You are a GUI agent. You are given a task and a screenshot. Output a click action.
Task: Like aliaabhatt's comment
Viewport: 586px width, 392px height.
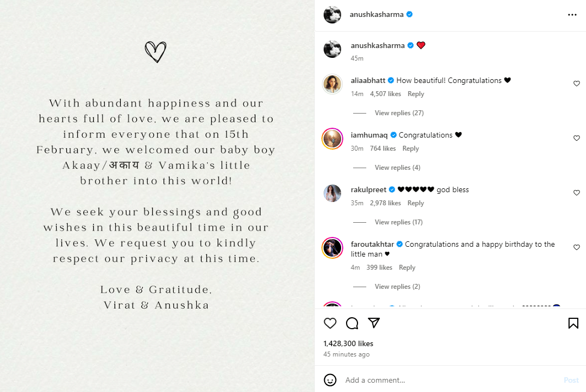pos(576,84)
